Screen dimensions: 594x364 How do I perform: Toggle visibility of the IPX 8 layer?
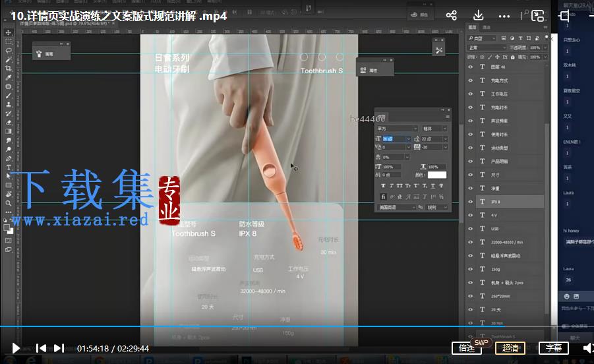pyautogui.click(x=471, y=202)
